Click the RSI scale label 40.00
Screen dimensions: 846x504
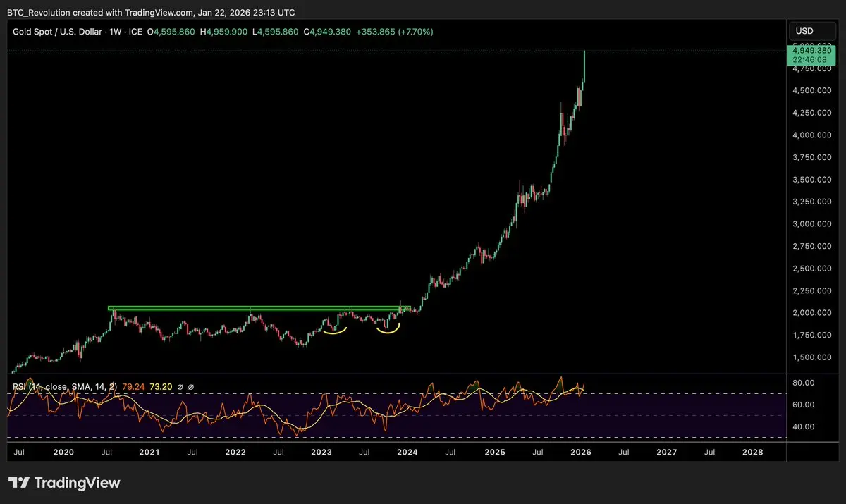pos(804,426)
